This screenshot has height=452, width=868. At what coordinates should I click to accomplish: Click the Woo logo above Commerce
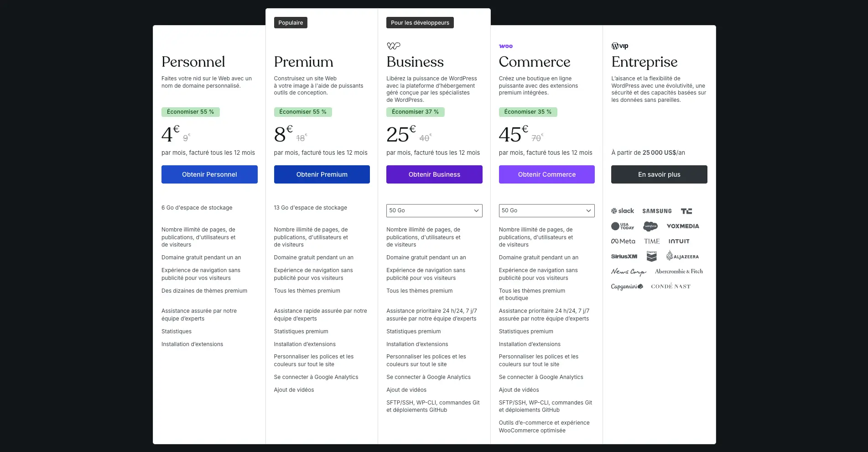click(506, 46)
